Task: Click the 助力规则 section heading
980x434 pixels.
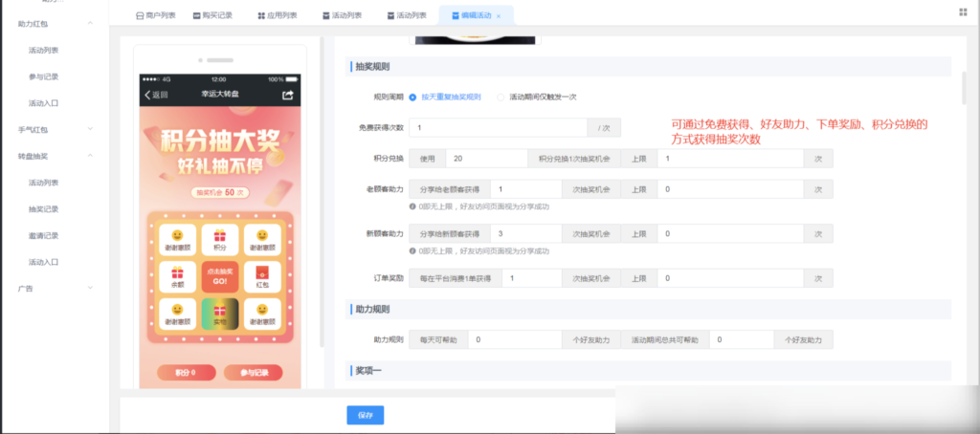Action: (372, 309)
